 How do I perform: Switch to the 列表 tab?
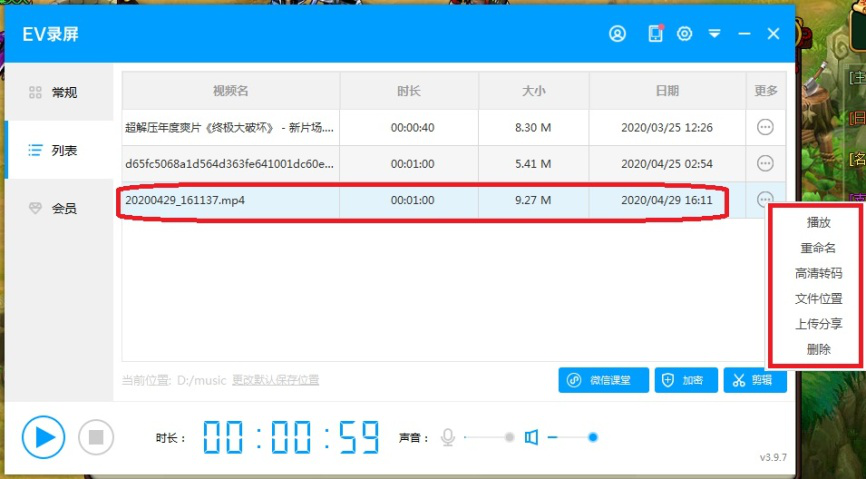point(59,150)
